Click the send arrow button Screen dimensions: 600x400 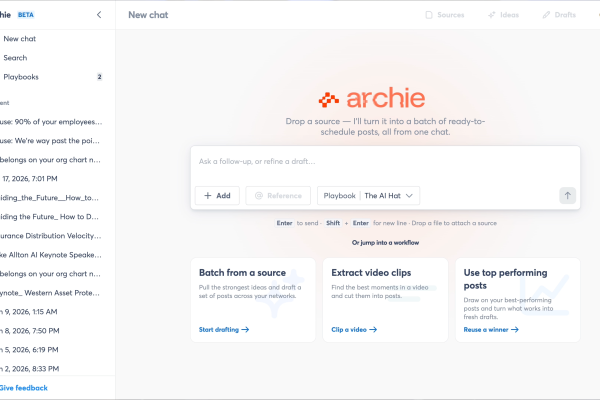567,196
